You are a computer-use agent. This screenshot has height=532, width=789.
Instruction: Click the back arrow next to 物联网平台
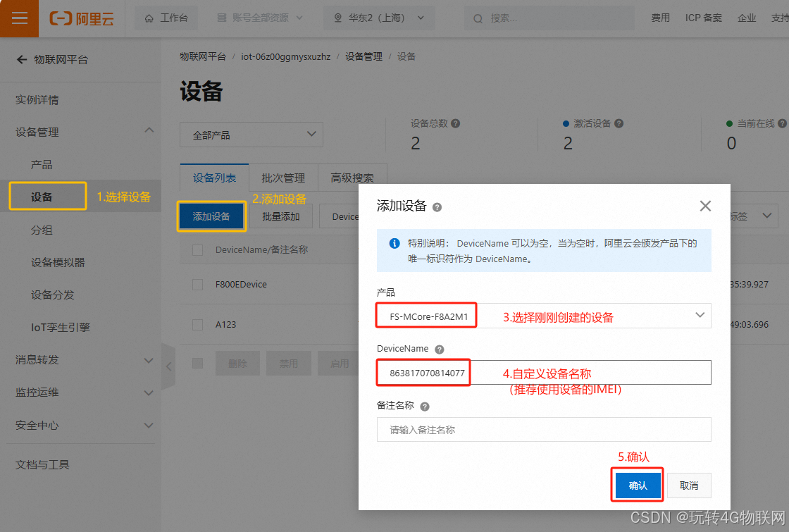pyautogui.click(x=22, y=59)
